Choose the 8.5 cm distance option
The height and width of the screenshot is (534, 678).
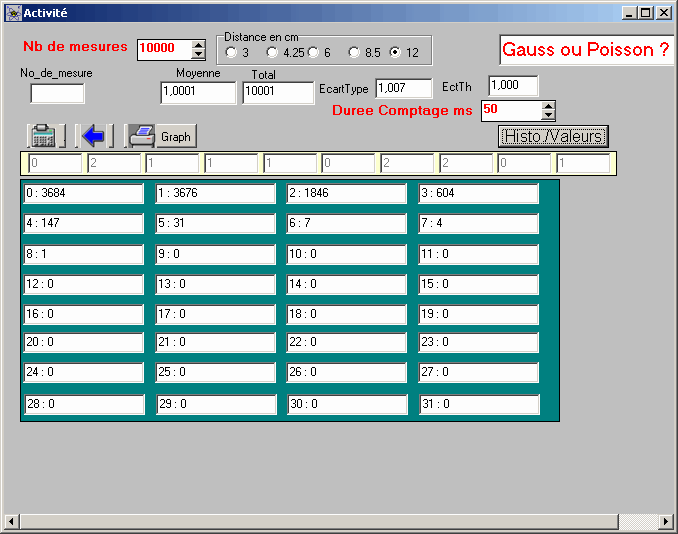coord(354,52)
